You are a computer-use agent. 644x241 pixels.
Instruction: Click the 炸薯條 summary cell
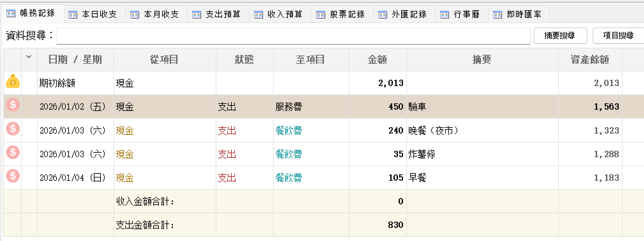(483, 154)
